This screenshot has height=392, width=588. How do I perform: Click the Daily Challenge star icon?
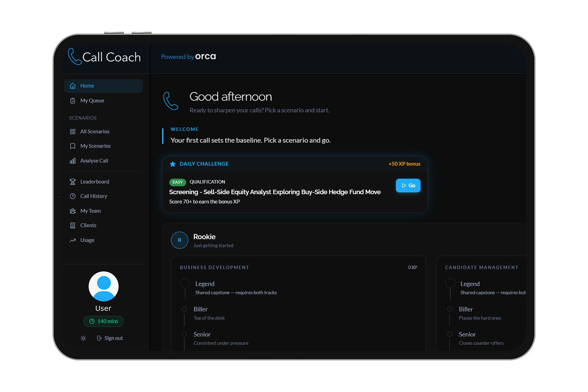click(x=173, y=164)
